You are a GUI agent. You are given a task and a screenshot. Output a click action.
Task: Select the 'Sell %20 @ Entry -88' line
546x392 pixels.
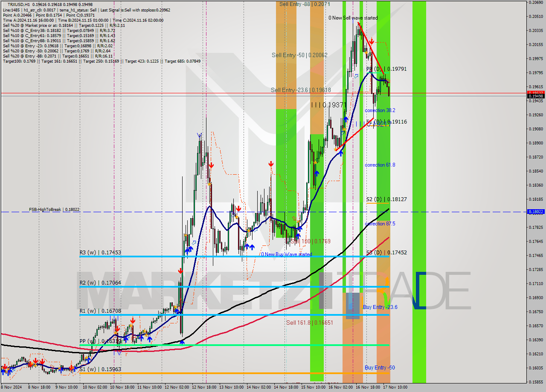[58, 56]
